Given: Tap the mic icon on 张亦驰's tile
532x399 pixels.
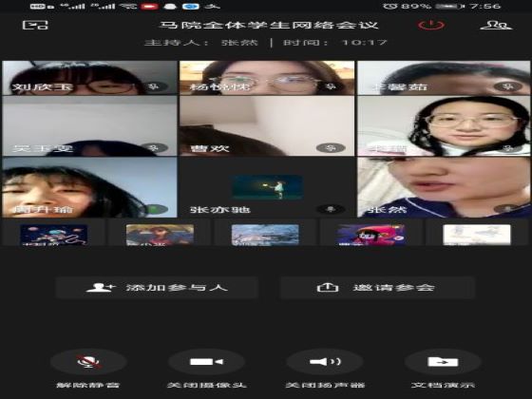Looking at the screenshot, I should [331, 209].
